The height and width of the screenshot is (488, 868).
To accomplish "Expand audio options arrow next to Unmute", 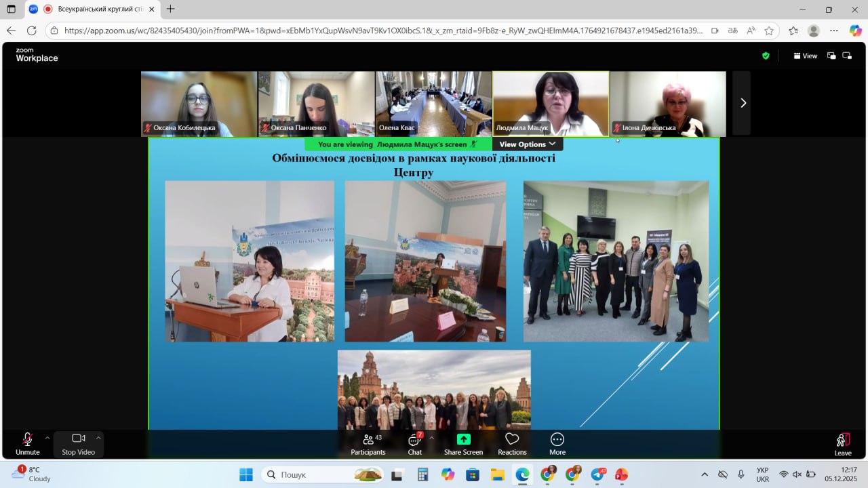I will click(x=47, y=438).
